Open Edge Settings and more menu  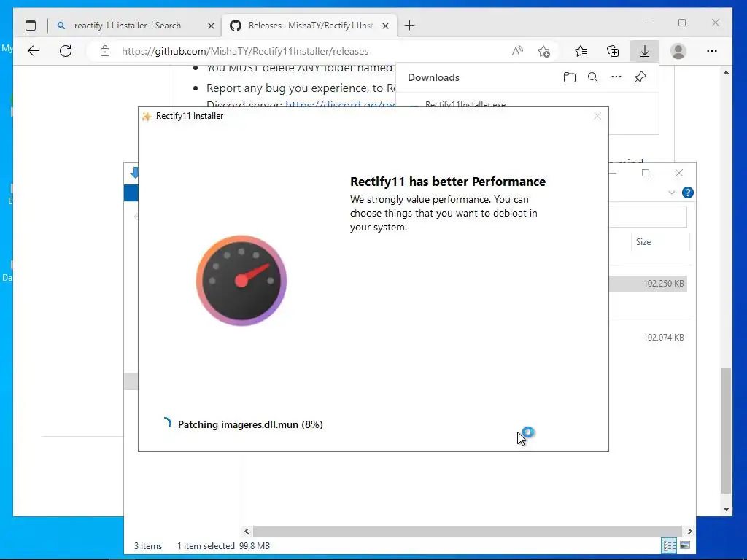tap(712, 51)
